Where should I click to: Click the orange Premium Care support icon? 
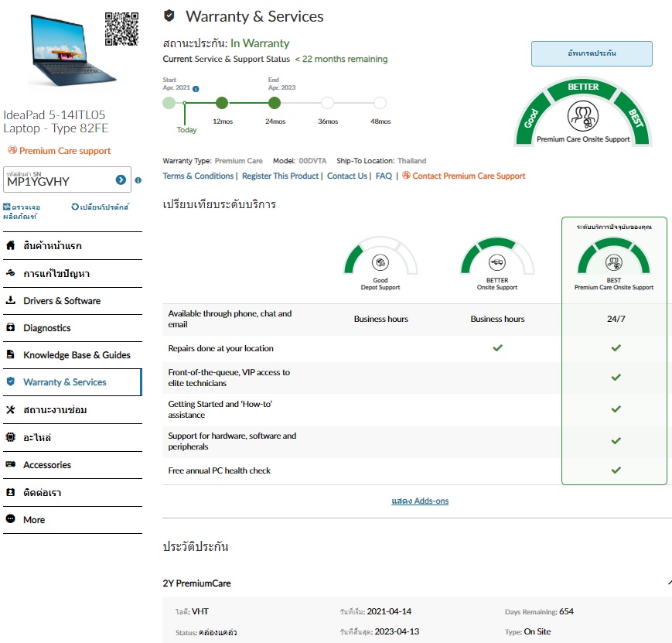pos(12,149)
